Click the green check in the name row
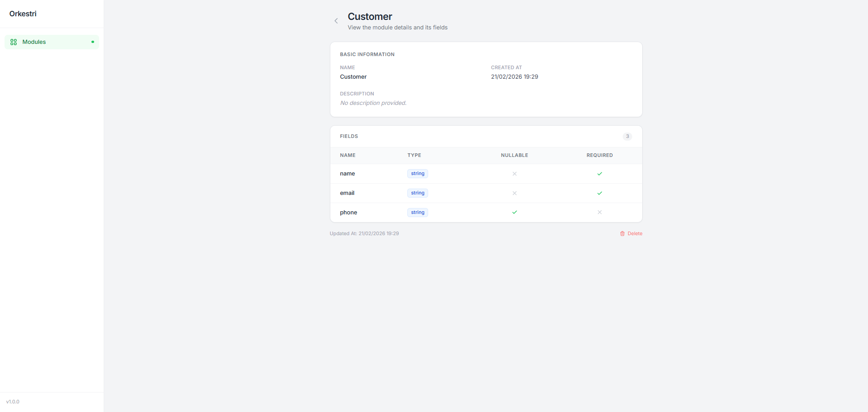Image resolution: width=868 pixels, height=412 pixels. pyautogui.click(x=600, y=173)
